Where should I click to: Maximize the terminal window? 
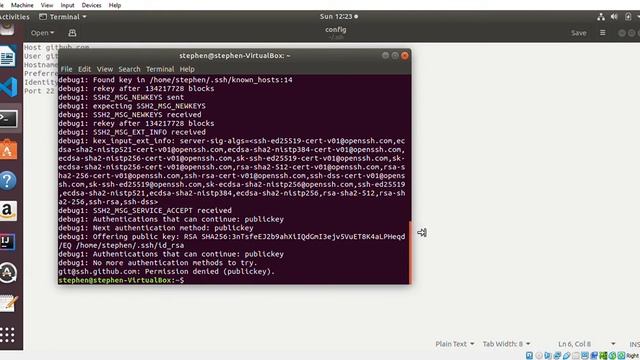(x=395, y=56)
